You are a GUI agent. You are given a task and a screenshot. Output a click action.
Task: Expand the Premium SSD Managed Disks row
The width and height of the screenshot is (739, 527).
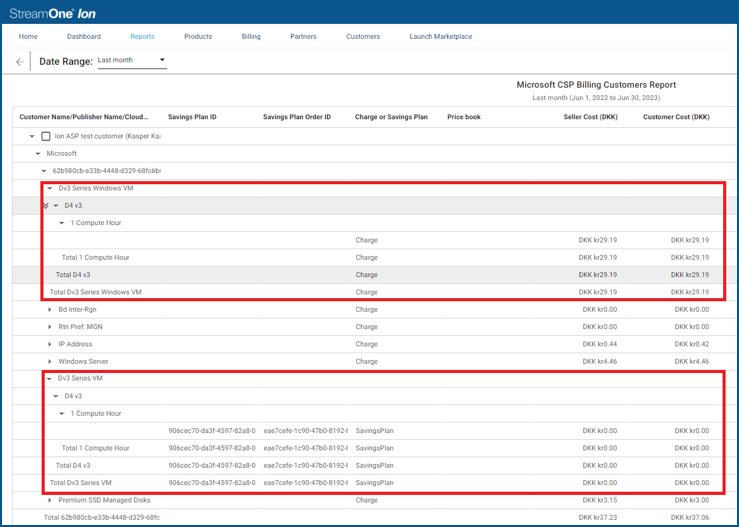[50, 500]
